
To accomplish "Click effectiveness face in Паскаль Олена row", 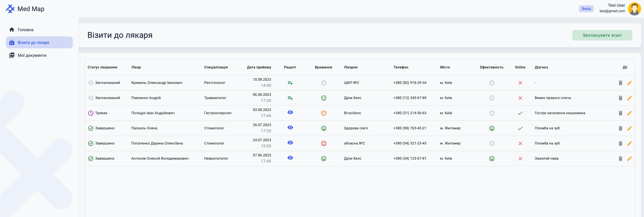I will [x=492, y=128].
